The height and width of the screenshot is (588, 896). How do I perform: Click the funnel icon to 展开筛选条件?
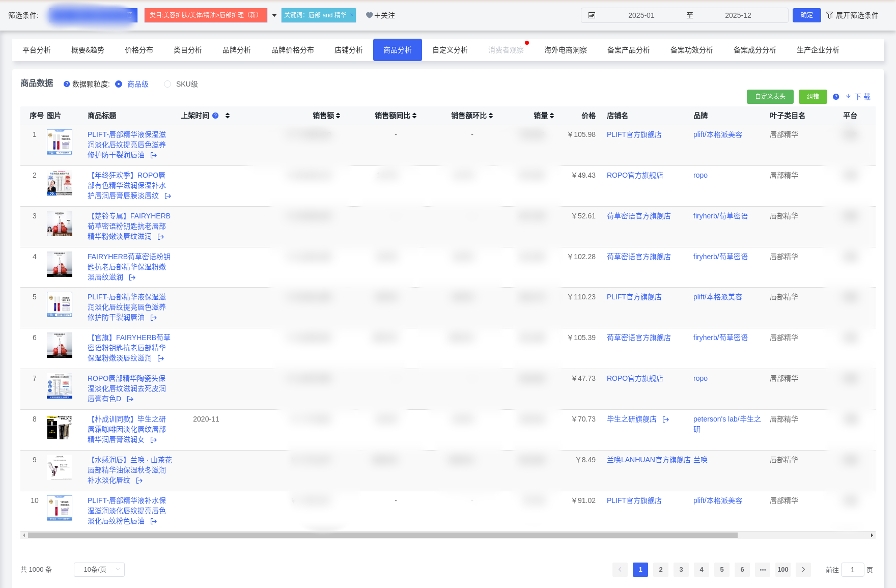tap(829, 16)
